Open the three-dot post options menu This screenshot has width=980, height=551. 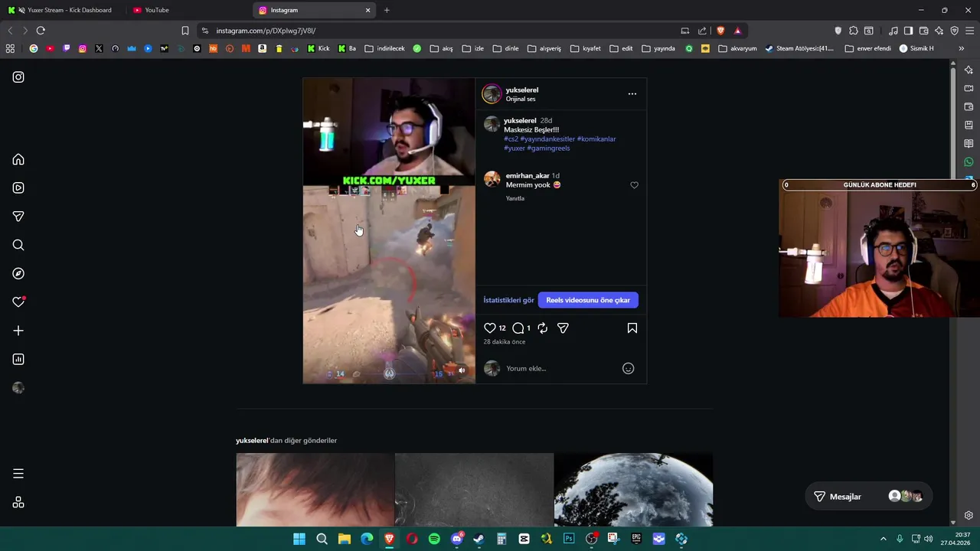click(x=632, y=93)
